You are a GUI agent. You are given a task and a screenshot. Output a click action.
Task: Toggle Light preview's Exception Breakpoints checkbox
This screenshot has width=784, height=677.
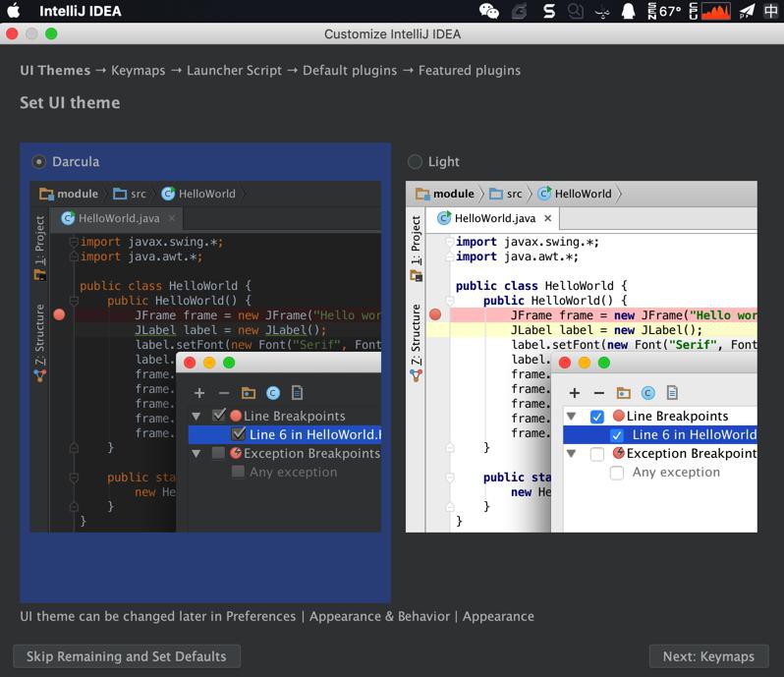point(597,454)
